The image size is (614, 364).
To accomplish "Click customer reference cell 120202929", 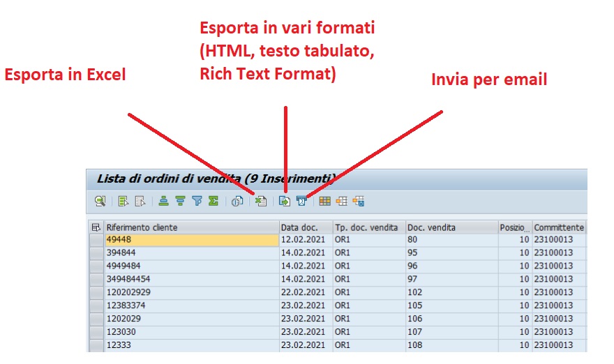I will 191,292.
